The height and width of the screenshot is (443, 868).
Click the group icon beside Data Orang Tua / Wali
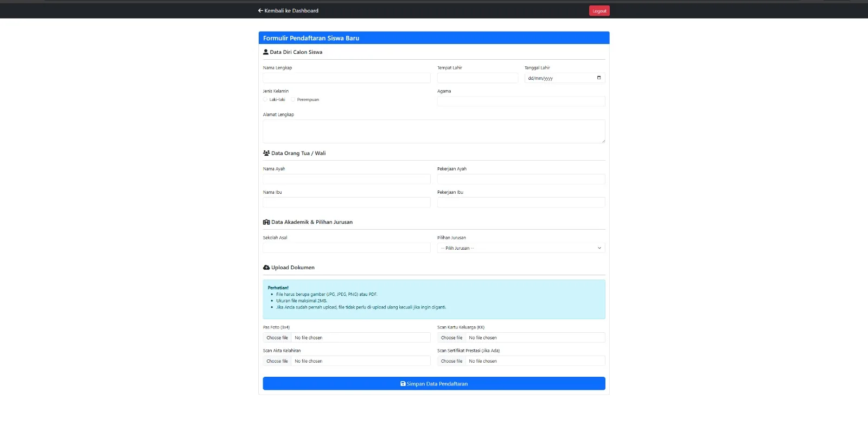(266, 153)
